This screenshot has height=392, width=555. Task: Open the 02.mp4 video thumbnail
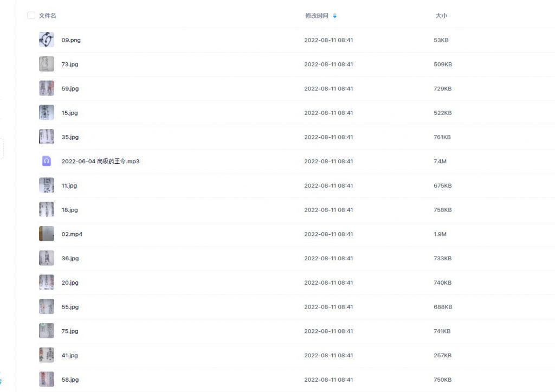47,234
